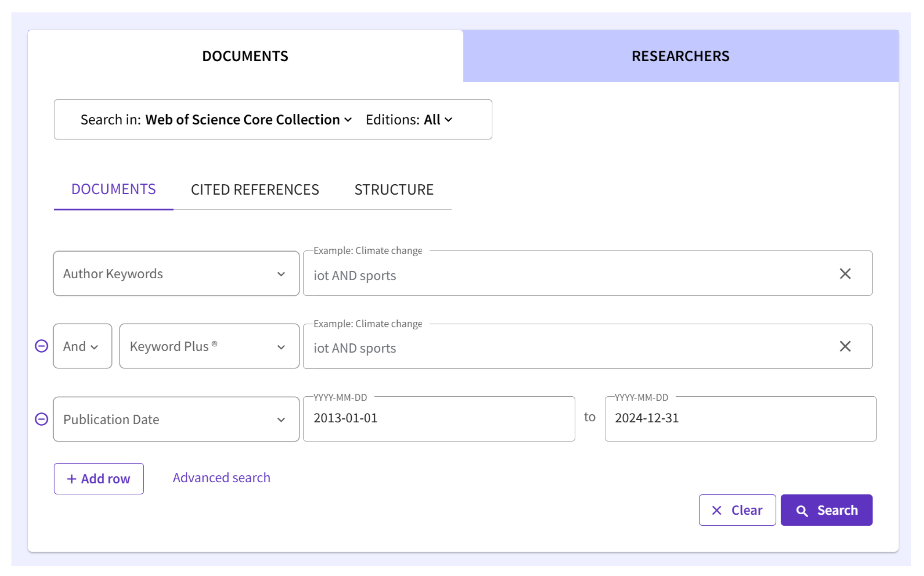
Task: Open the Author Keywords field dropdown
Action: [x=176, y=273]
